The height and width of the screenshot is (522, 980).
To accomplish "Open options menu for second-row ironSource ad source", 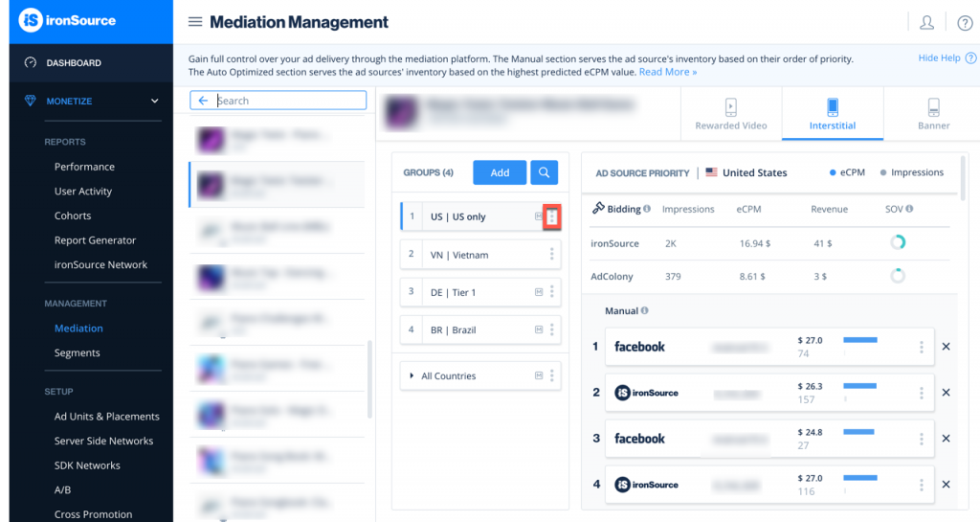I will [922, 393].
